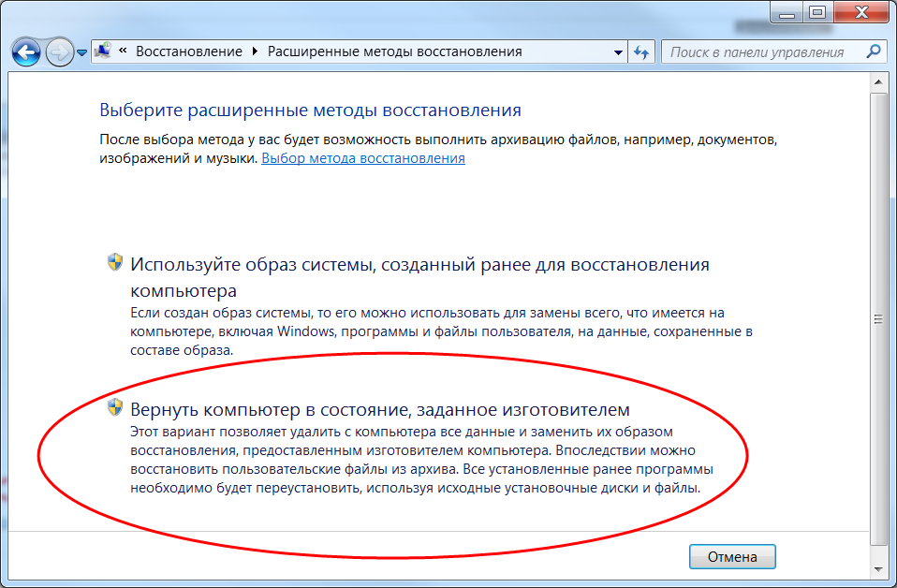
Task: Go to the Восстановление breadcrumb
Action: click(189, 51)
